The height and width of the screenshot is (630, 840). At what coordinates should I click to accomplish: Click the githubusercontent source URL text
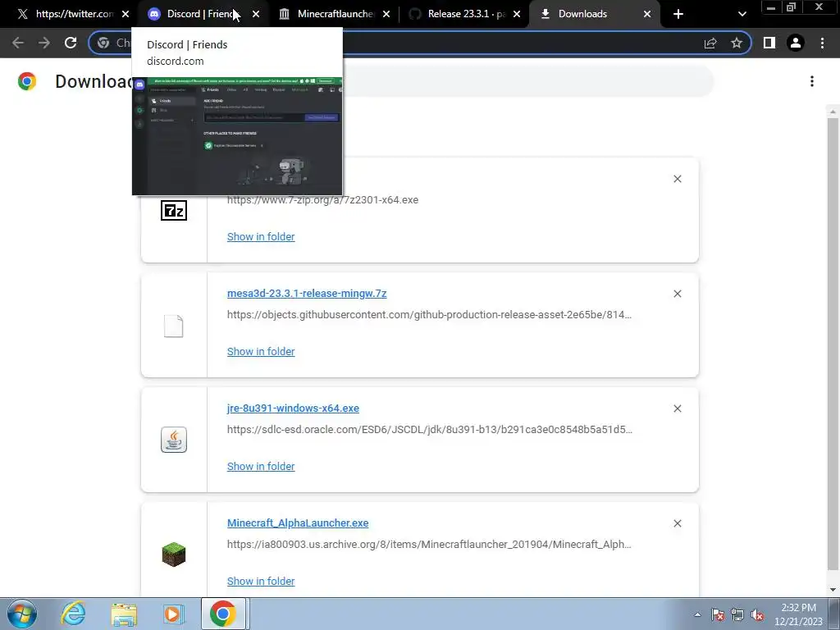(x=429, y=314)
